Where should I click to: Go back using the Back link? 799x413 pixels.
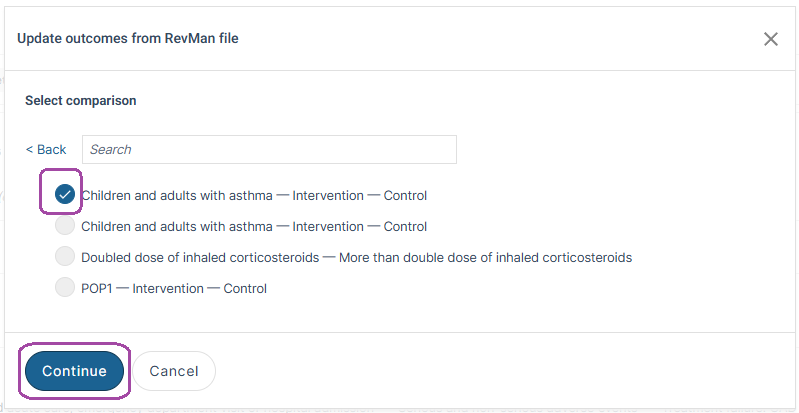coord(46,149)
